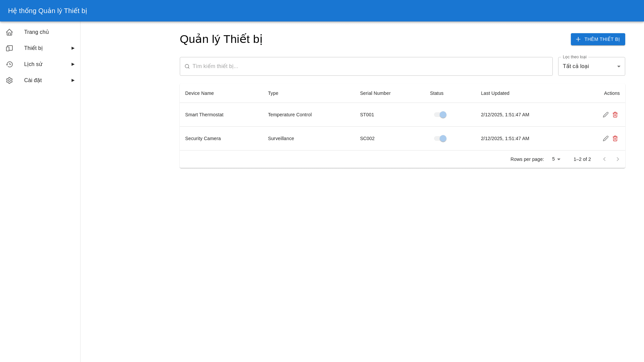Viewport: 644px width, 362px height.
Task: Click the devices icon beside Thiết bị
Action: coord(9,48)
